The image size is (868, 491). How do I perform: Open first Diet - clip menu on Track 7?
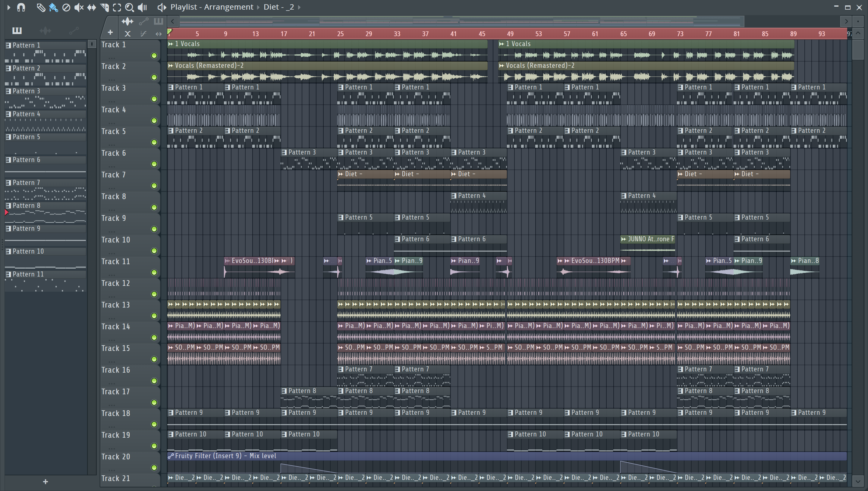(341, 174)
